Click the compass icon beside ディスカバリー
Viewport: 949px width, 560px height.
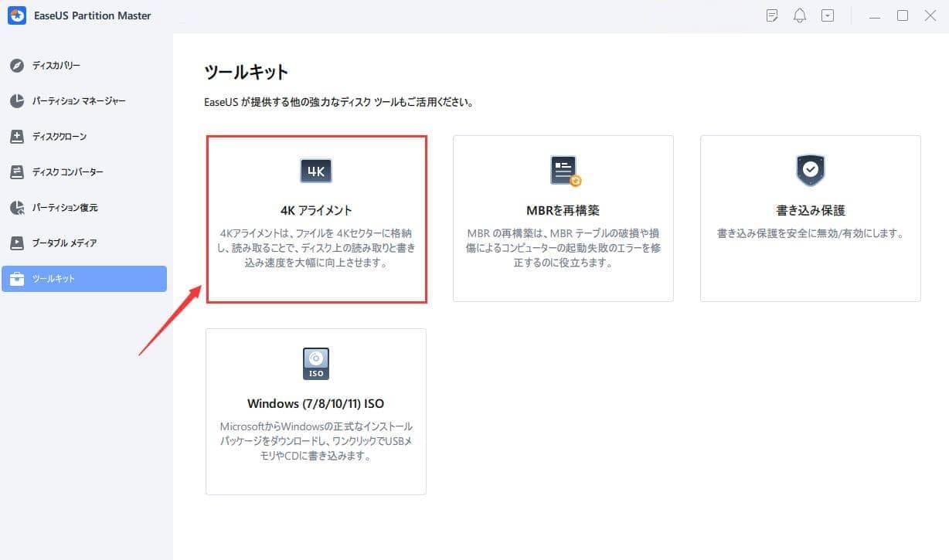(17, 66)
